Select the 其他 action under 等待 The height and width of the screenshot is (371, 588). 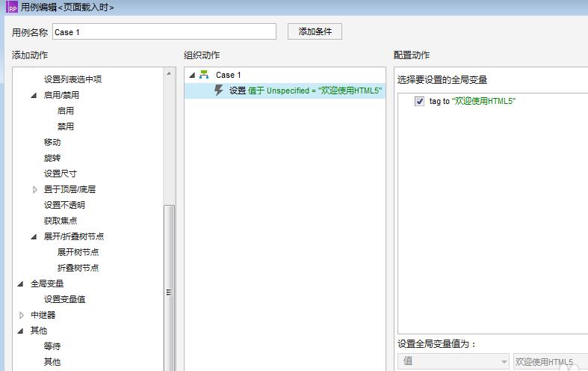pyautogui.click(x=52, y=362)
